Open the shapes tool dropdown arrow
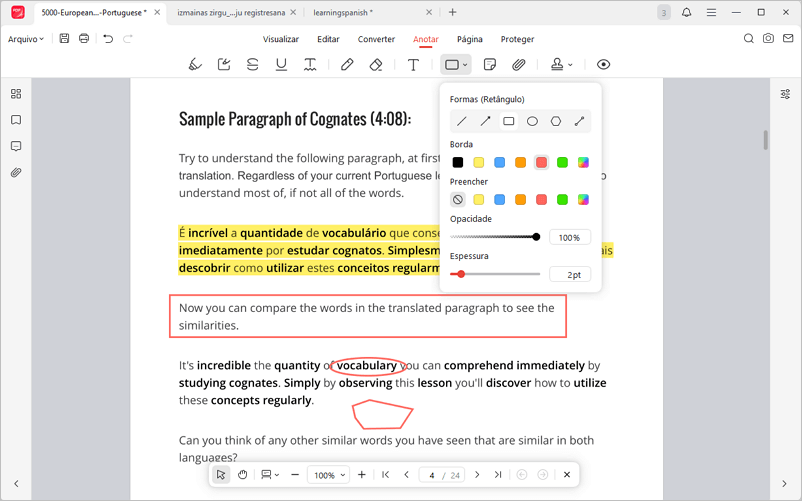Image resolution: width=802 pixels, height=501 pixels. pos(465,65)
